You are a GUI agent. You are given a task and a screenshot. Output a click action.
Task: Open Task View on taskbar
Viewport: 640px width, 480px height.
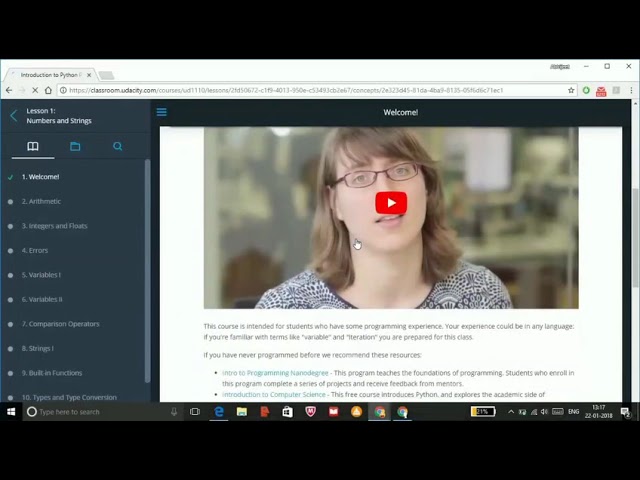click(195, 412)
